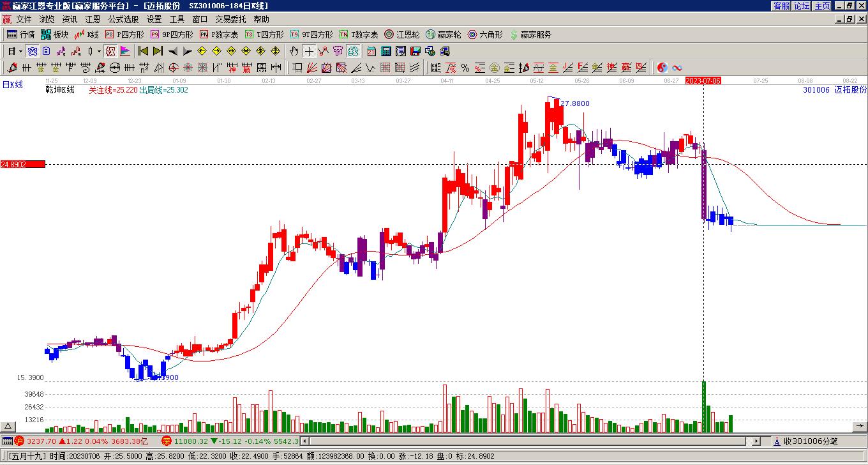Select the plain percent sign tool

coord(465,68)
